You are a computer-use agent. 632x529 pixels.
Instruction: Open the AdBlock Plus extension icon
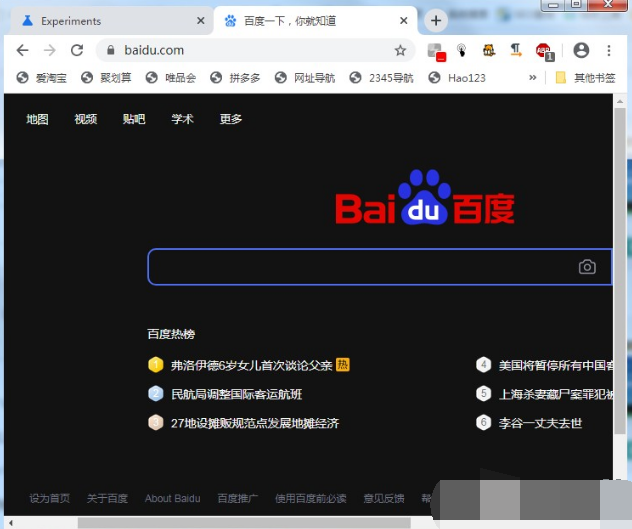pos(542,50)
